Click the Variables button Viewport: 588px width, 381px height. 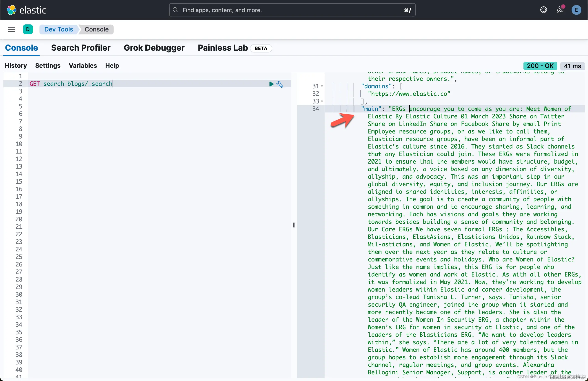pyautogui.click(x=83, y=65)
